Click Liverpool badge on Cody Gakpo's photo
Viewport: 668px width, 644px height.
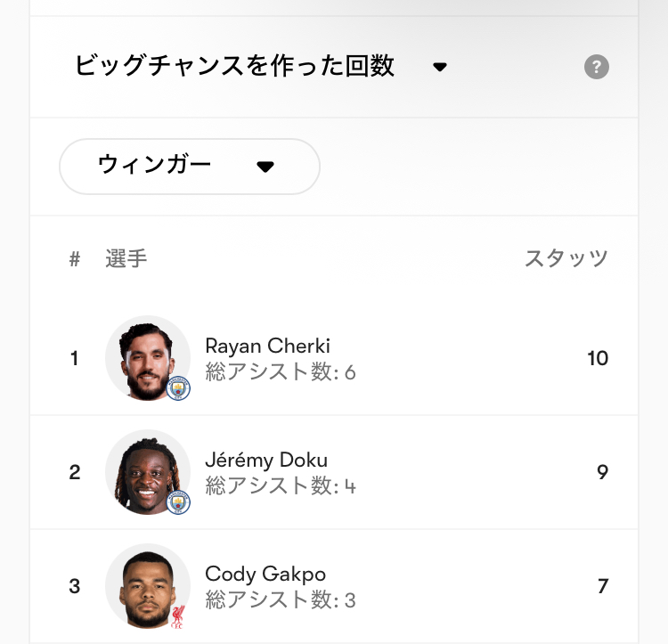(179, 615)
